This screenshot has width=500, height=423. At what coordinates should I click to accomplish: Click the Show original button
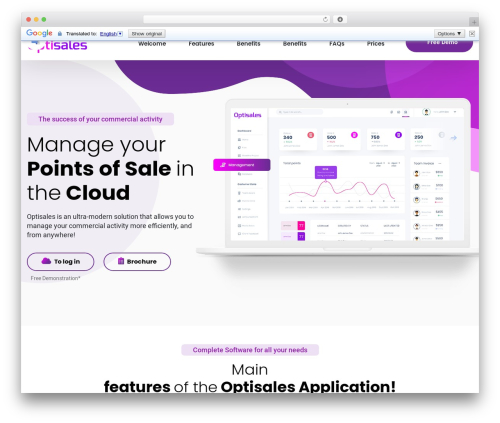[x=147, y=34]
